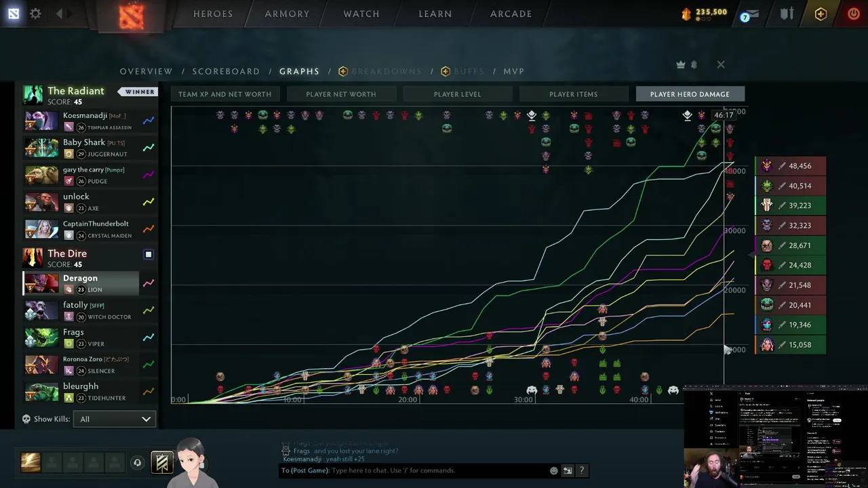Select Pudge hero portrait
Viewport: 868px width, 488px height.
point(42,175)
